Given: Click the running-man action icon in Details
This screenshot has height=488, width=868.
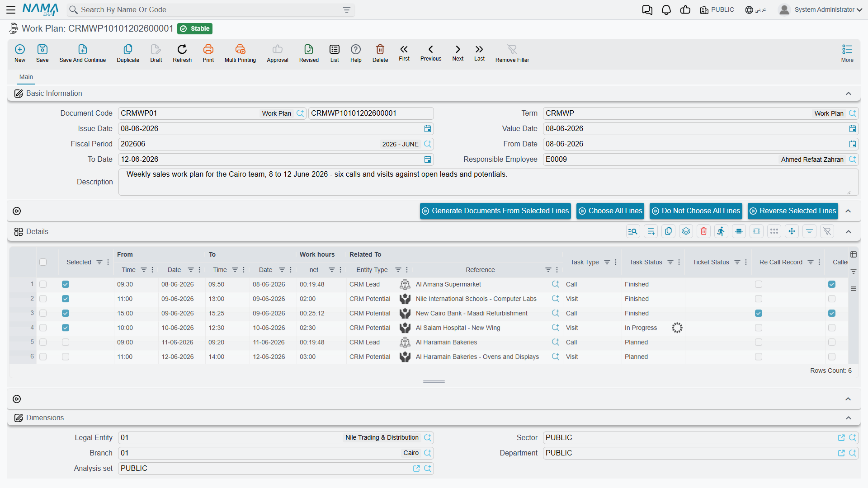Looking at the screenshot, I should click(721, 231).
